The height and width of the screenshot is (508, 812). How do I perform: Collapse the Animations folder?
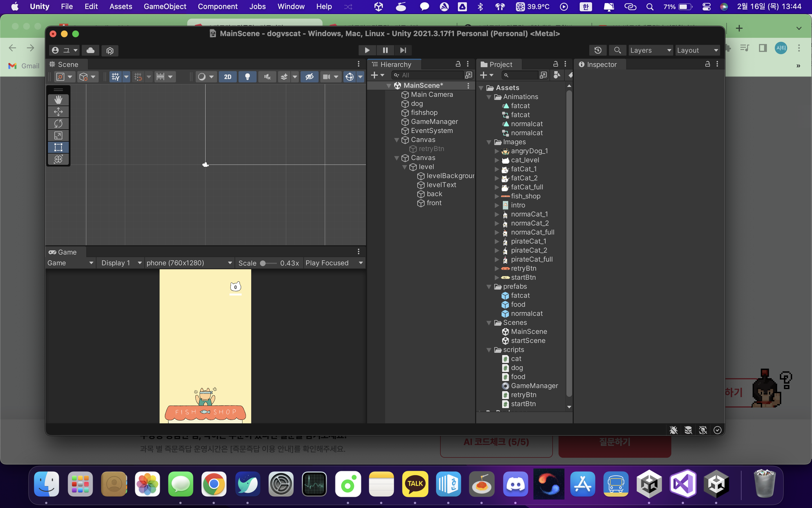click(489, 97)
